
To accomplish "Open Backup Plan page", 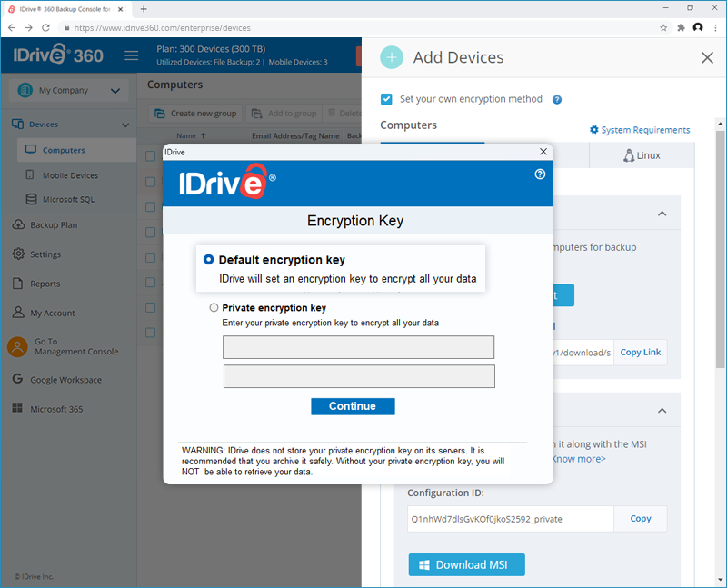I will coord(54,224).
